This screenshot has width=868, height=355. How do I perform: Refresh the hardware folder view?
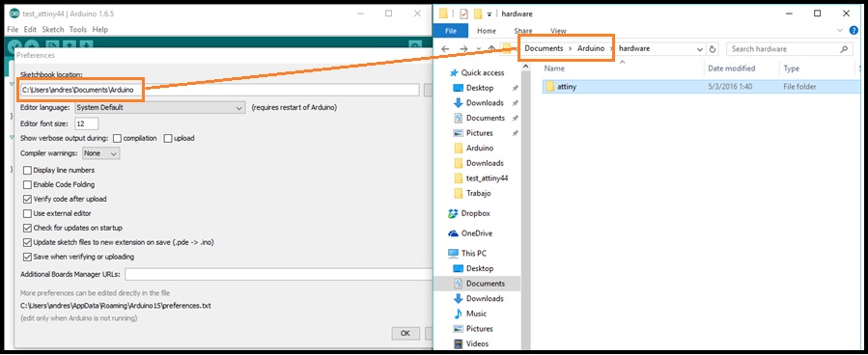point(713,48)
